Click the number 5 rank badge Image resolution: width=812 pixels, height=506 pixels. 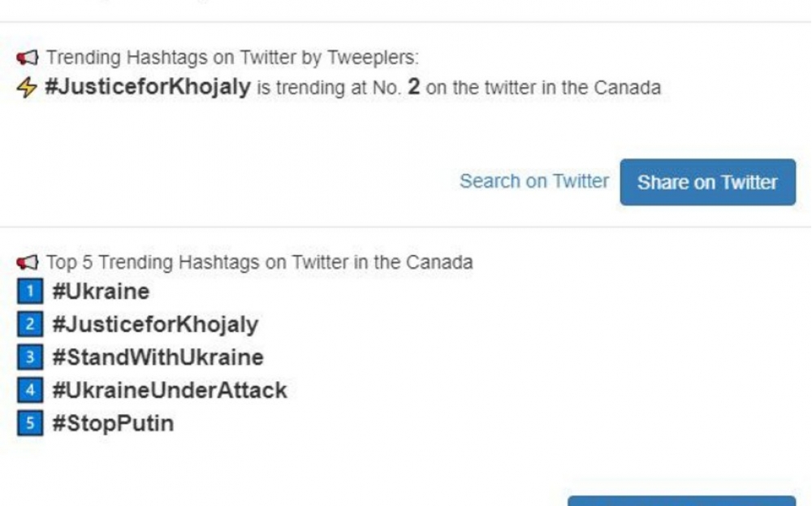click(29, 424)
